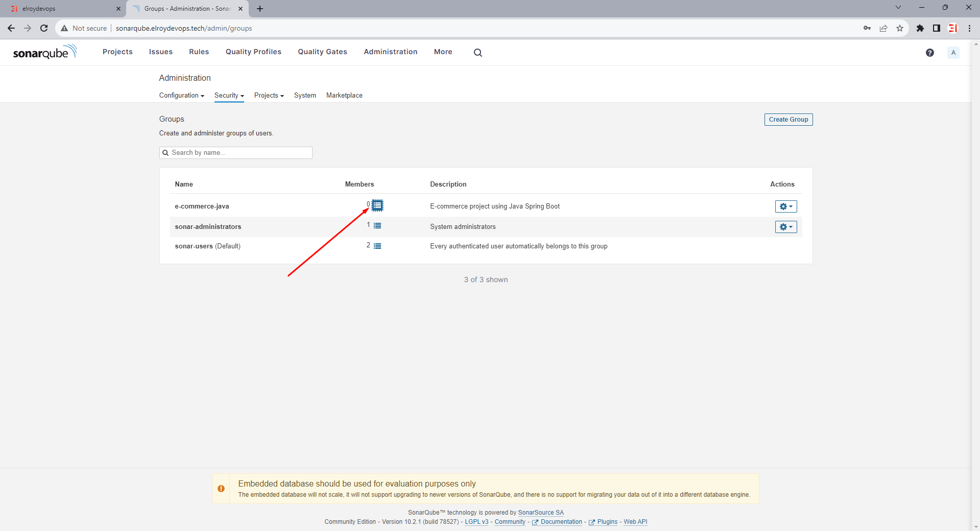Focus the Search by name field
This screenshot has height=531, width=980.
point(236,153)
